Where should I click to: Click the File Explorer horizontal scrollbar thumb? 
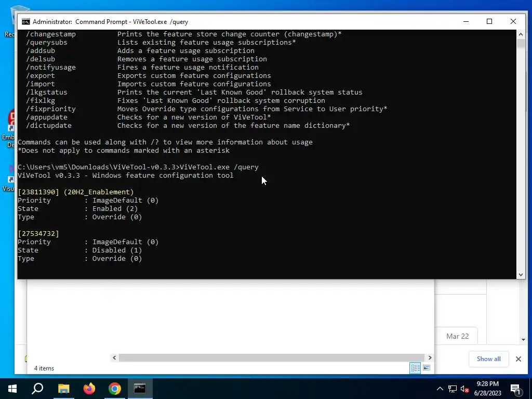click(x=271, y=357)
